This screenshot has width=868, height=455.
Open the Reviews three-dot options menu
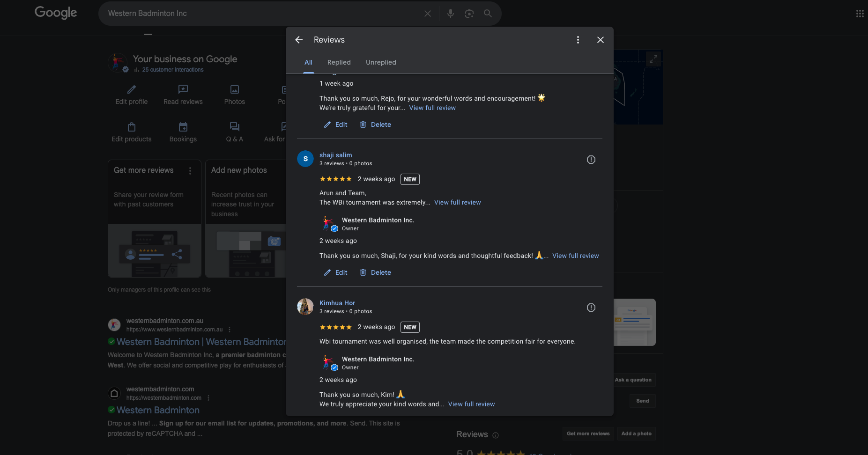[x=578, y=40]
